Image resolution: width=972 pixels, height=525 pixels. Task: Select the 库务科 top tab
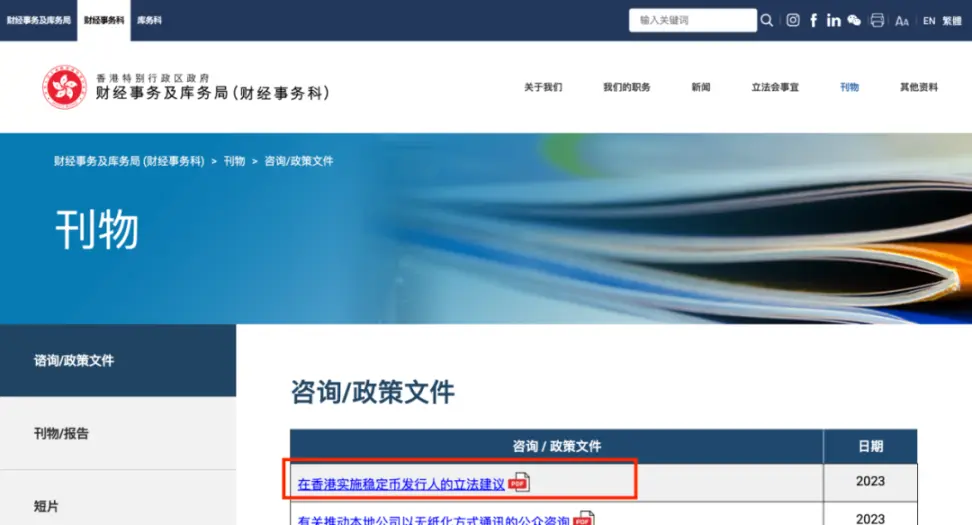[x=149, y=20]
